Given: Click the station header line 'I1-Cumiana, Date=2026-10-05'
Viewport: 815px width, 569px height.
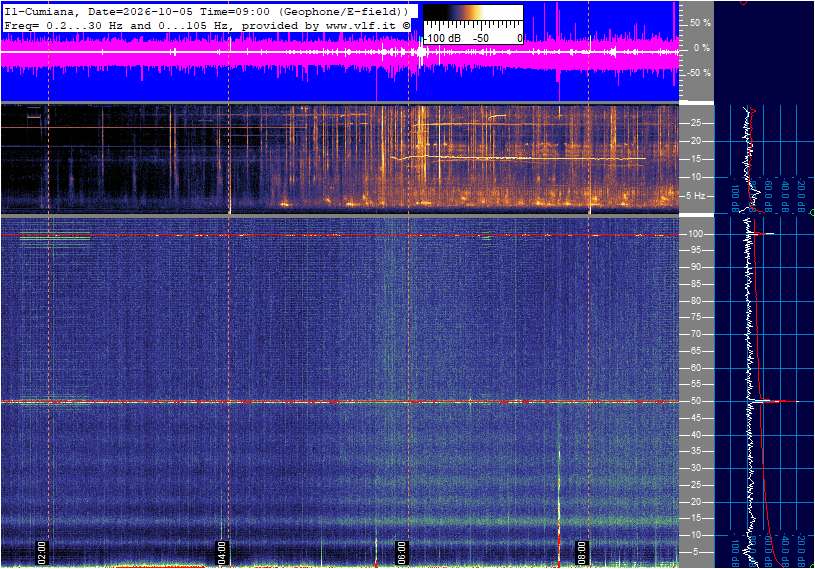Looking at the screenshot, I should coord(206,11).
